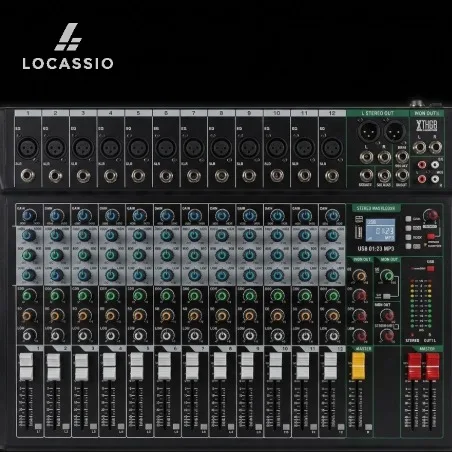Click the channel 12 XLR input socket

pyautogui.click(x=332, y=148)
